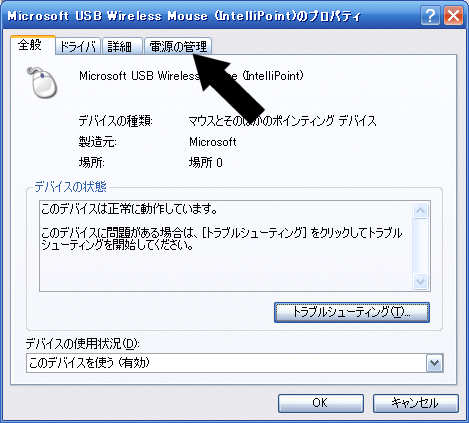Select the 詳細 tab
The width and height of the screenshot is (469, 423).
click(x=122, y=46)
